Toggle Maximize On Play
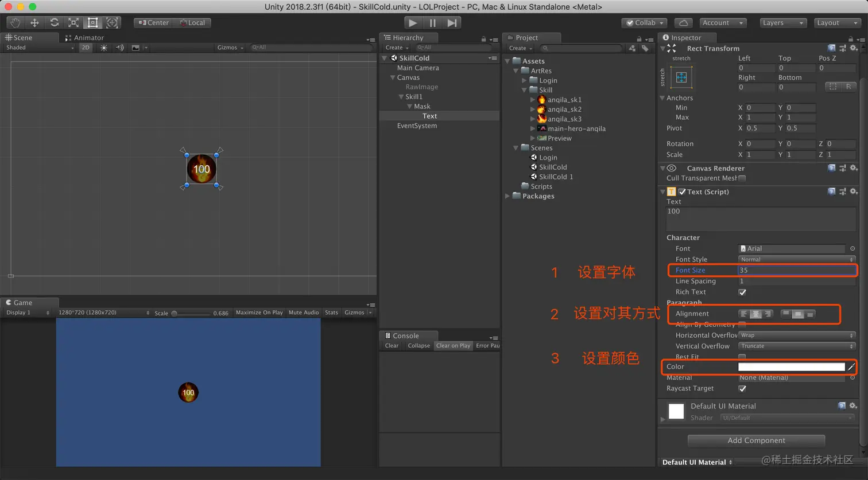This screenshot has height=480, width=868. click(259, 313)
